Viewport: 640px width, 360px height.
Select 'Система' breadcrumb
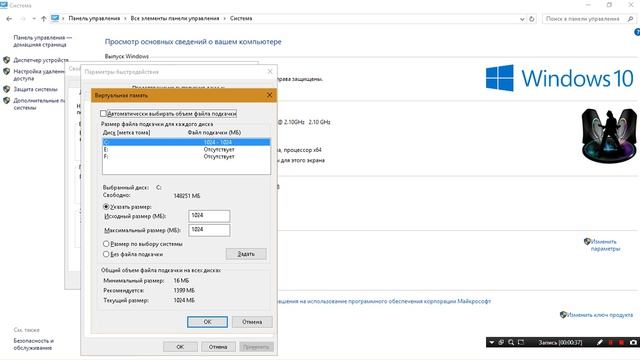[241, 18]
